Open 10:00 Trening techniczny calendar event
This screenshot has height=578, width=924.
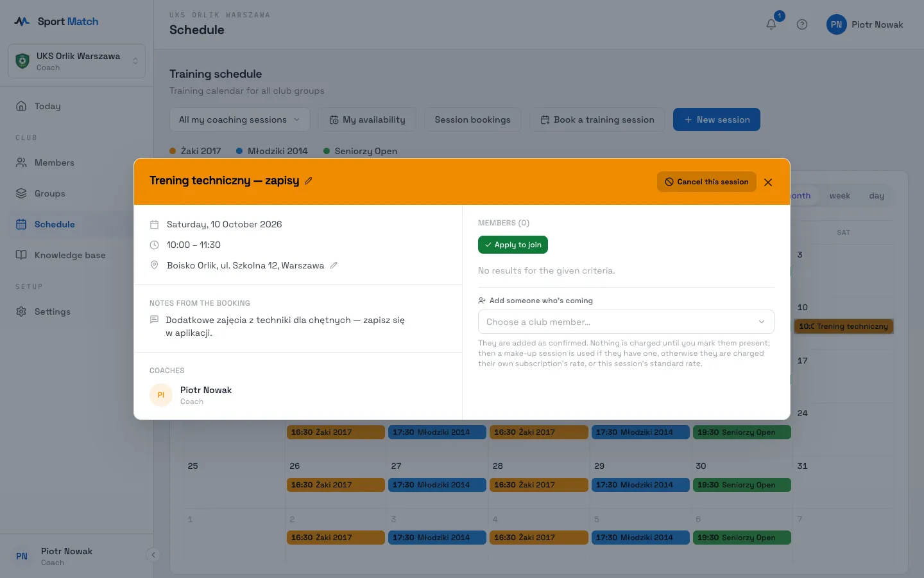tap(844, 326)
